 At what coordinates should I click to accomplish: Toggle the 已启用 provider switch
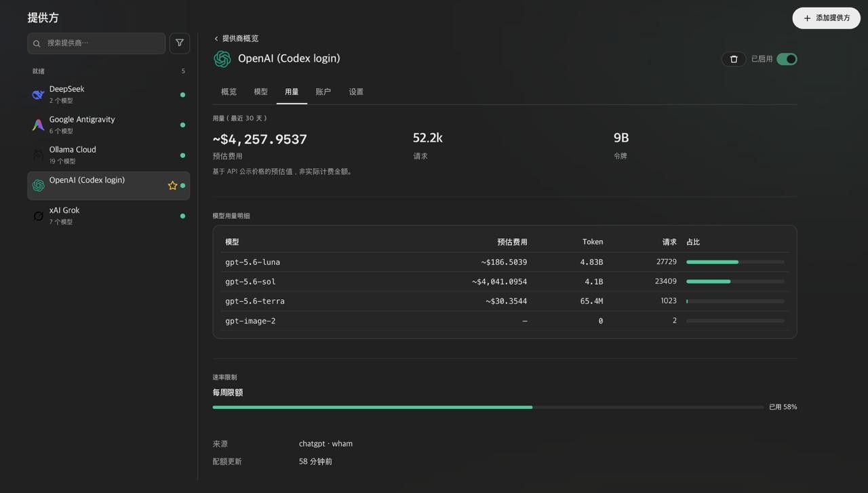click(787, 59)
